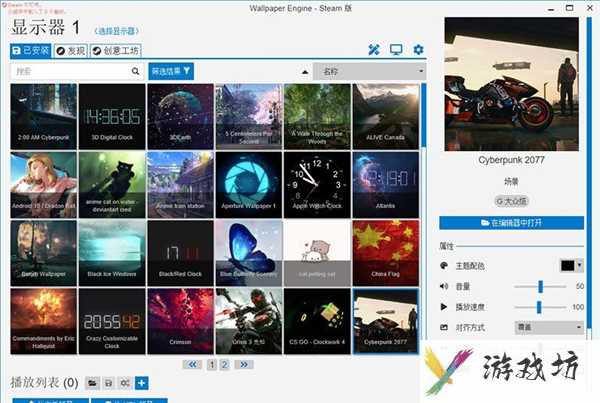600x403 pixels.
Task: Add wallpaper to playlist with plus icon
Action: click(x=142, y=383)
